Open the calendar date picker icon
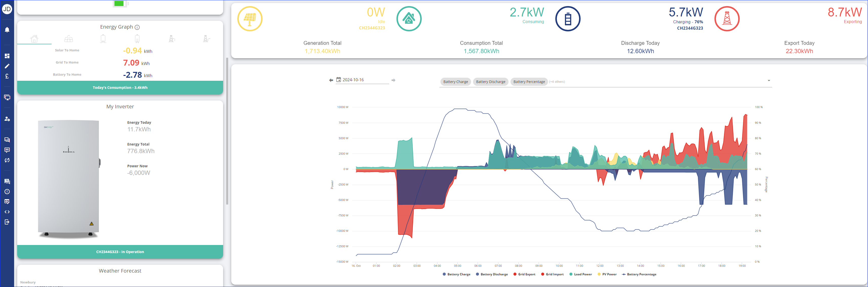 pyautogui.click(x=339, y=79)
